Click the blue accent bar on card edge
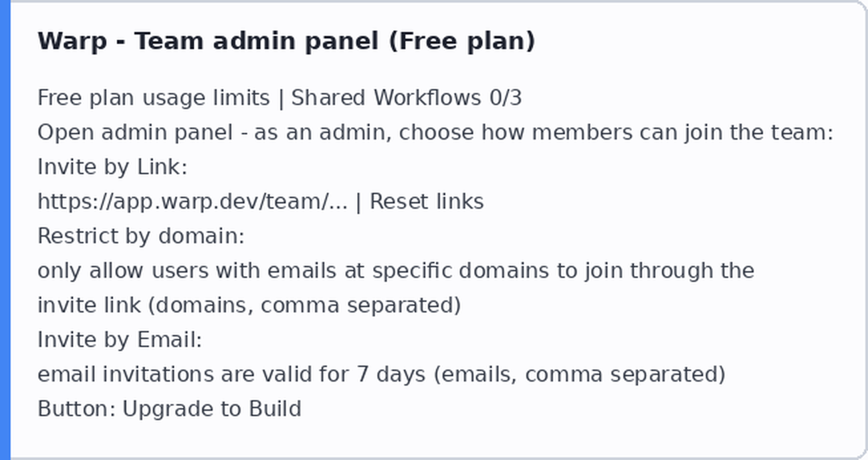Viewport: 868px width, 460px height. click(5, 230)
